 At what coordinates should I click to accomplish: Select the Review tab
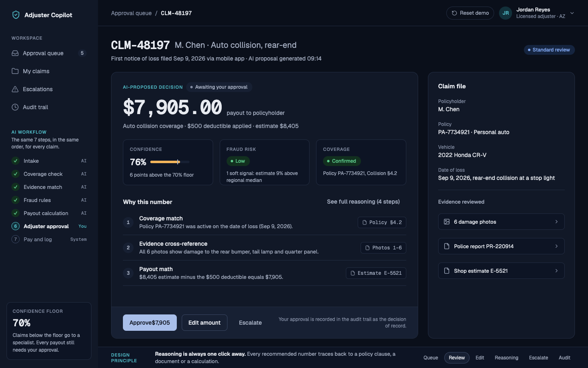pos(457,358)
